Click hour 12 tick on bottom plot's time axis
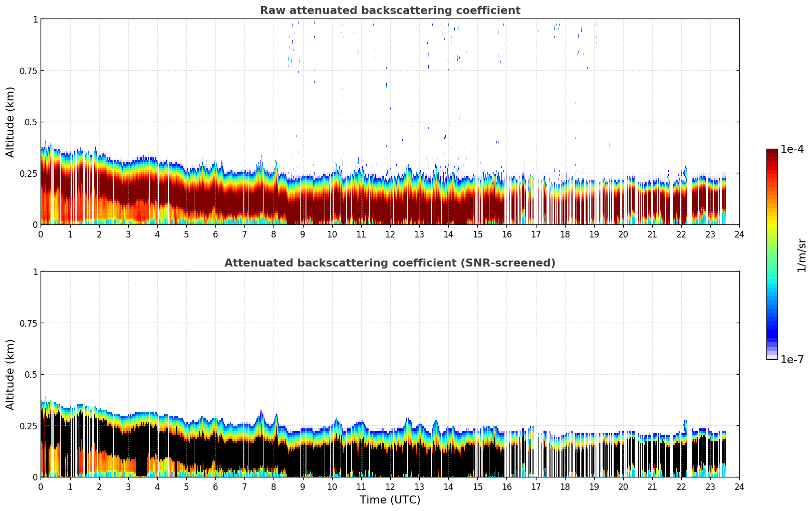The width and height of the screenshot is (812, 511). pyautogui.click(x=390, y=487)
